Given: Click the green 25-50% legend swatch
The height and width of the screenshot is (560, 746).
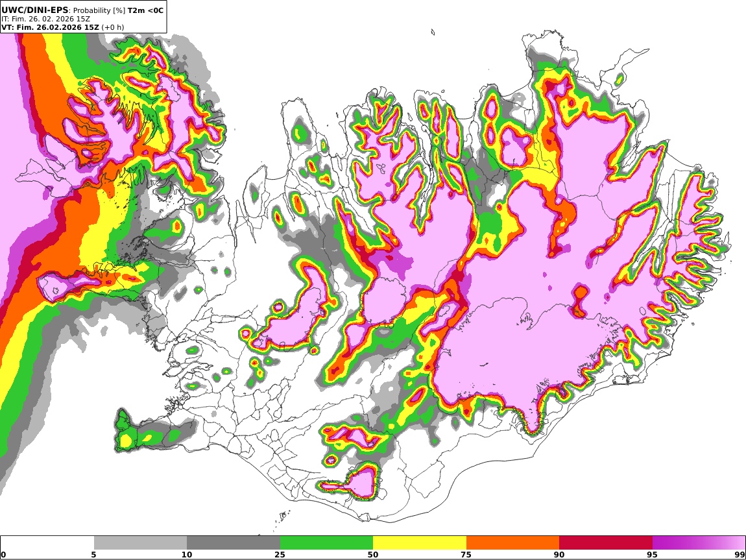Looking at the screenshot, I should coord(326,542).
